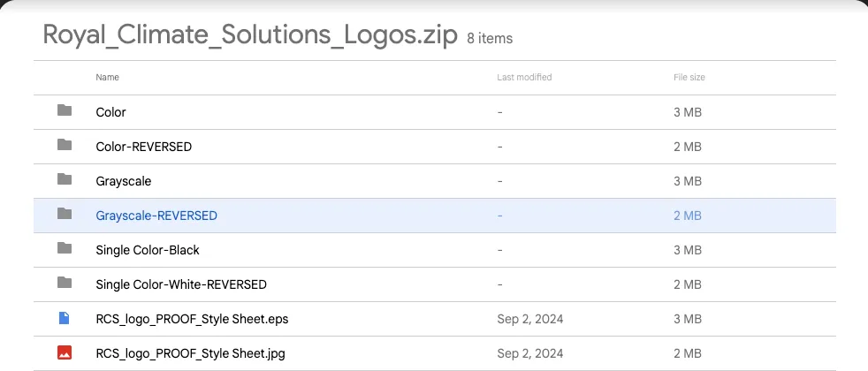Screen dimensions: 868x371
Task: Open the Color-REVERSED folder name
Action: (143, 147)
